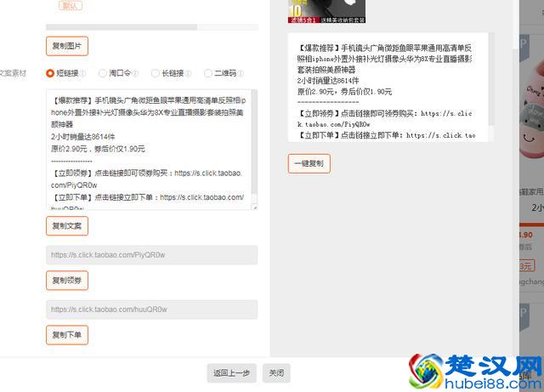Click '【立即下单】' line in textarea
The image size is (544, 392).
147,197
